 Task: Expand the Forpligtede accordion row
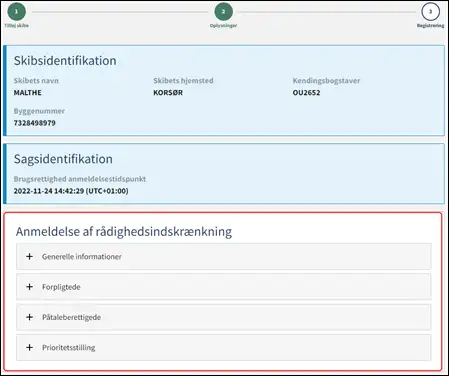[x=224, y=287]
